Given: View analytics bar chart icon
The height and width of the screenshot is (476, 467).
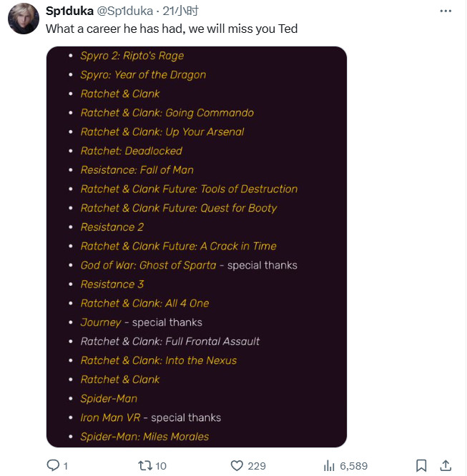Looking at the screenshot, I should point(329,465).
